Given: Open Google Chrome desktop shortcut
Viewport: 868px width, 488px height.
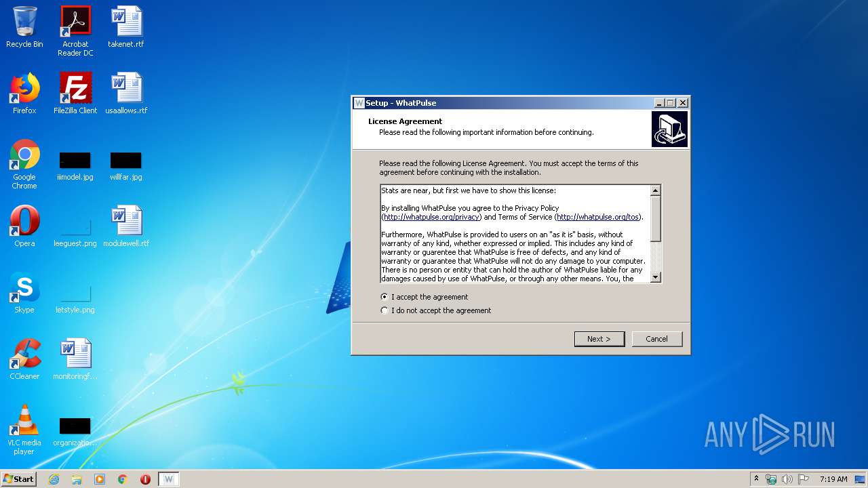Looking at the screenshot, I should [24, 164].
